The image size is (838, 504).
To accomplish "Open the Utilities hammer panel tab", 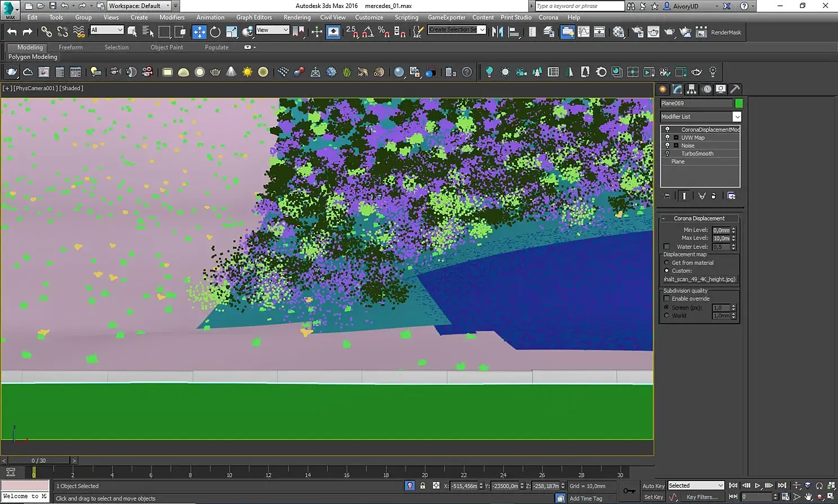I will [735, 89].
